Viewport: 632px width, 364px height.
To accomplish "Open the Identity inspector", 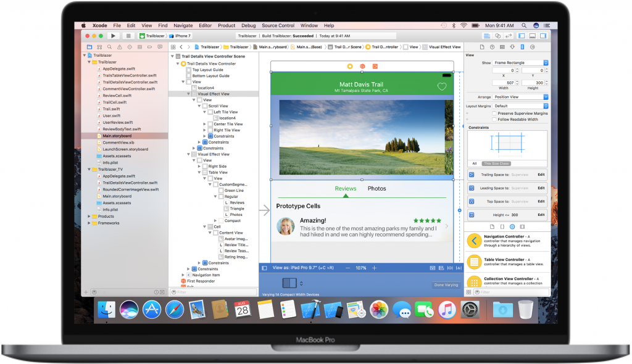I will coord(502,47).
